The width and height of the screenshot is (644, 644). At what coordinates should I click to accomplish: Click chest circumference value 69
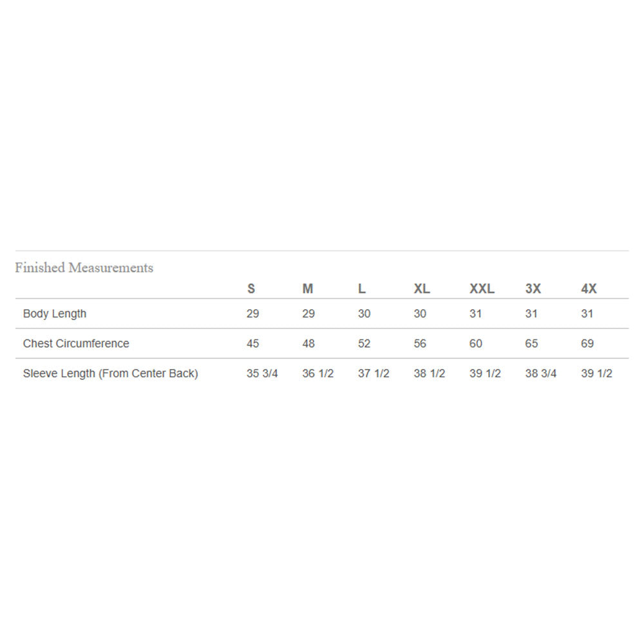587,344
